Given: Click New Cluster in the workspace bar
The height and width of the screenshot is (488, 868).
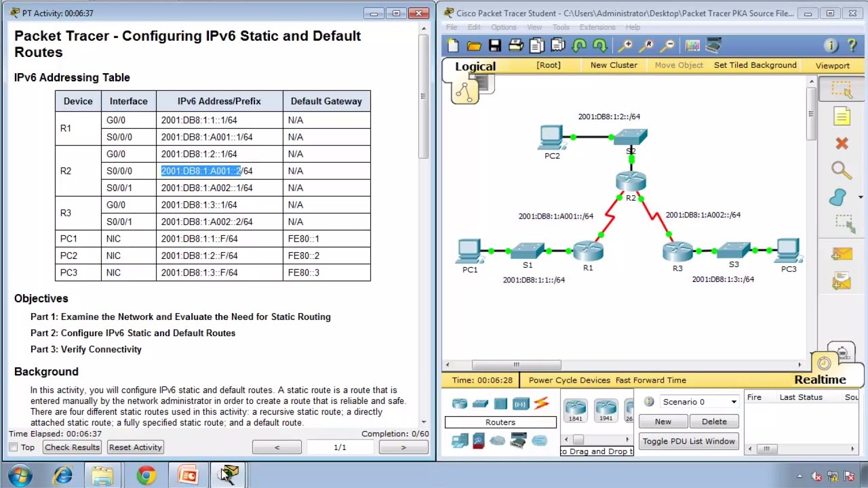Looking at the screenshot, I should coord(614,65).
